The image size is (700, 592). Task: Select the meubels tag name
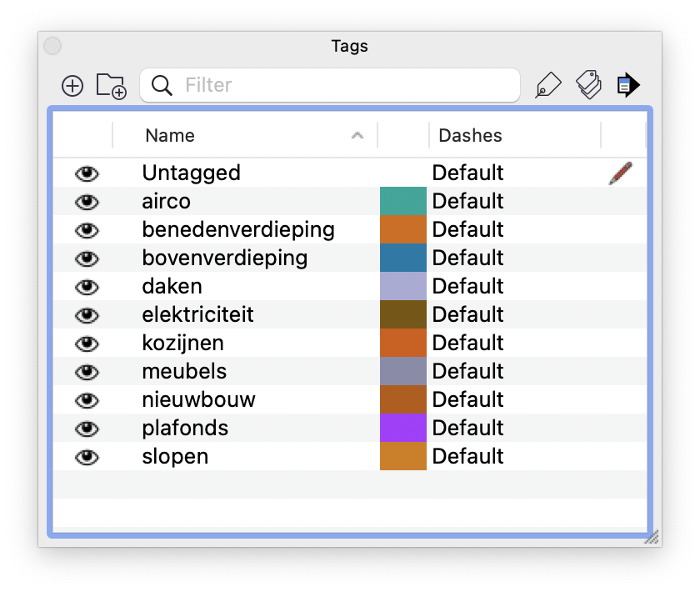[184, 371]
